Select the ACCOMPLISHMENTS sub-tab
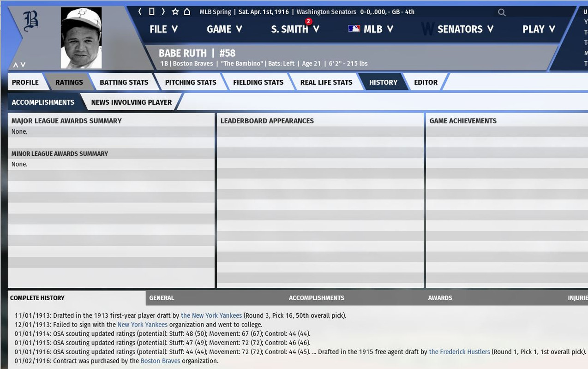 tap(43, 102)
